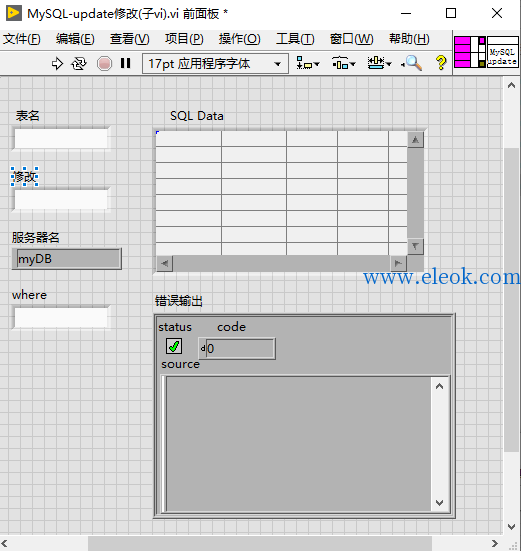Open the 工具(T) menu
This screenshot has height=551, width=521.
[x=295, y=39]
